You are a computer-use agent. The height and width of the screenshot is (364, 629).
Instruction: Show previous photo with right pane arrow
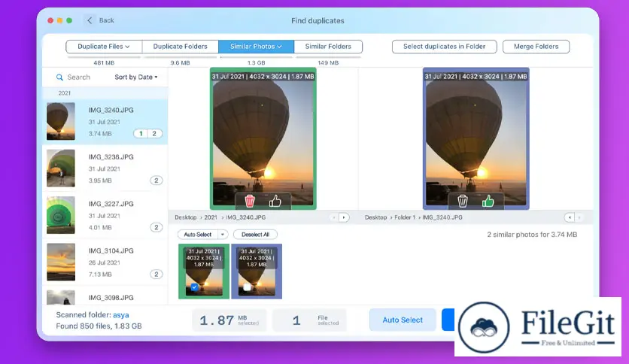570,217
